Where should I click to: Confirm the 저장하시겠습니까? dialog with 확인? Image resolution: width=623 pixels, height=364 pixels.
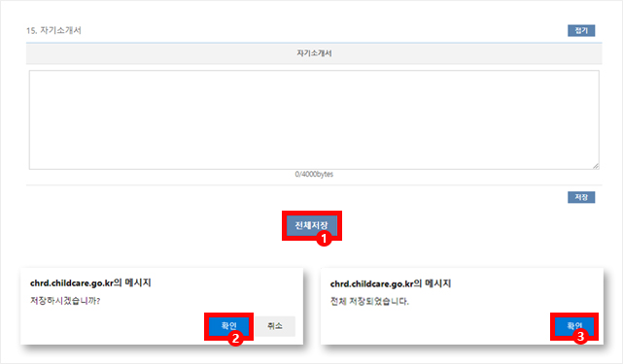(x=228, y=326)
